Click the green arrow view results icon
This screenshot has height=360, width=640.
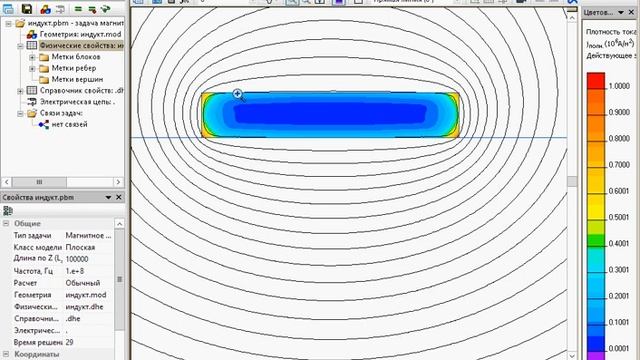point(106,9)
